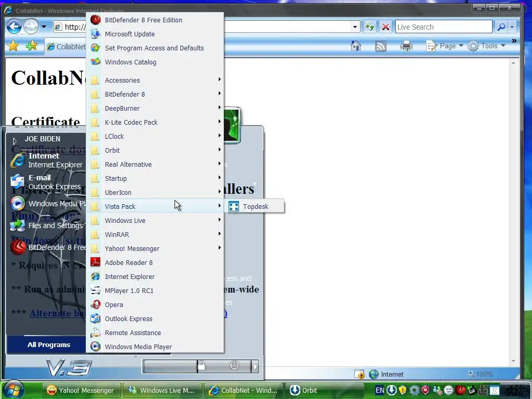Open Remote Assistance
The width and height of the screenshot is (532, 399).
[155, 333]
